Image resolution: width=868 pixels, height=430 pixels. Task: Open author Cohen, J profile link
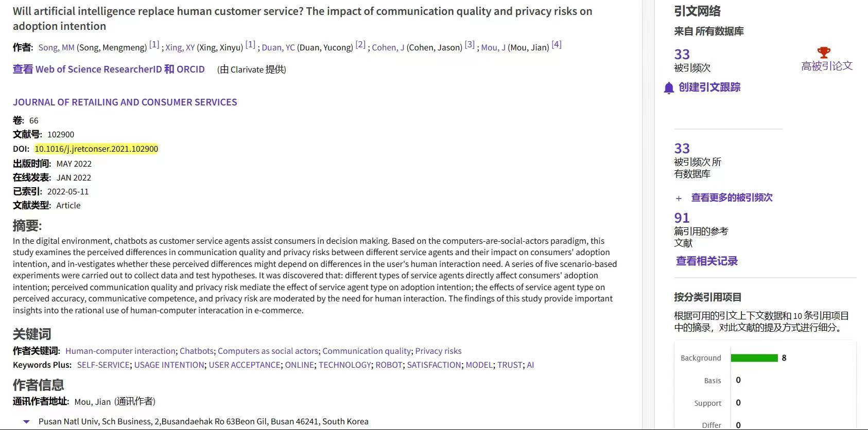tap(388, 48)
